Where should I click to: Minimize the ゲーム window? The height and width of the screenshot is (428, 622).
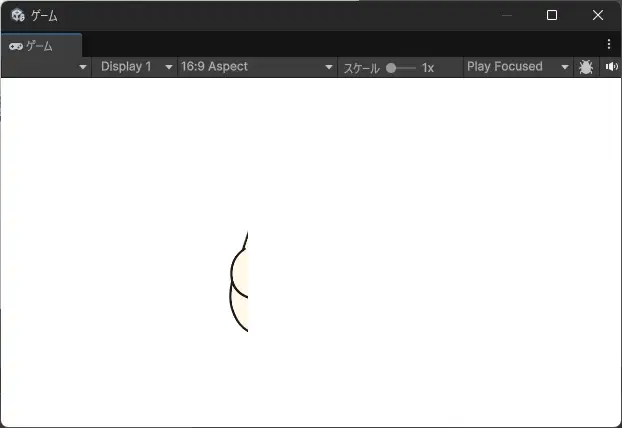click(507, 15)
